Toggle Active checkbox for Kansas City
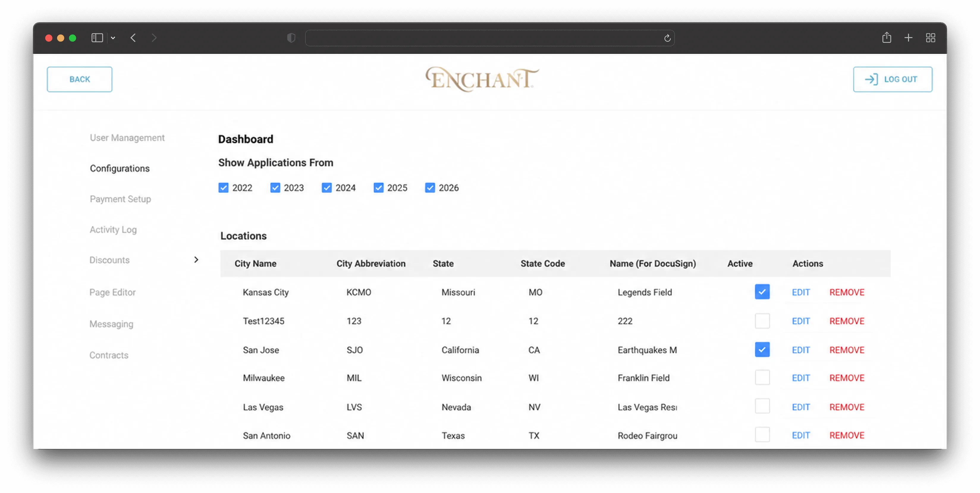The image size is (980, 493). coord(762,292)
